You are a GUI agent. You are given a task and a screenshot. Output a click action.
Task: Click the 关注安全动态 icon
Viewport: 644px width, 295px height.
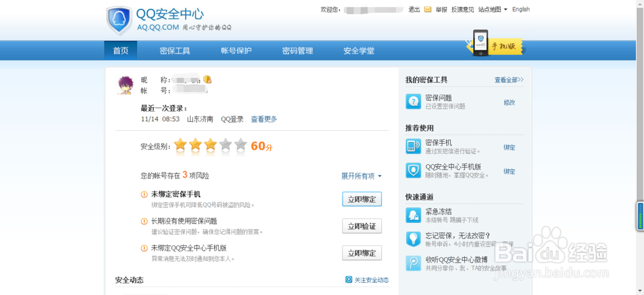[x=348, y=280]
